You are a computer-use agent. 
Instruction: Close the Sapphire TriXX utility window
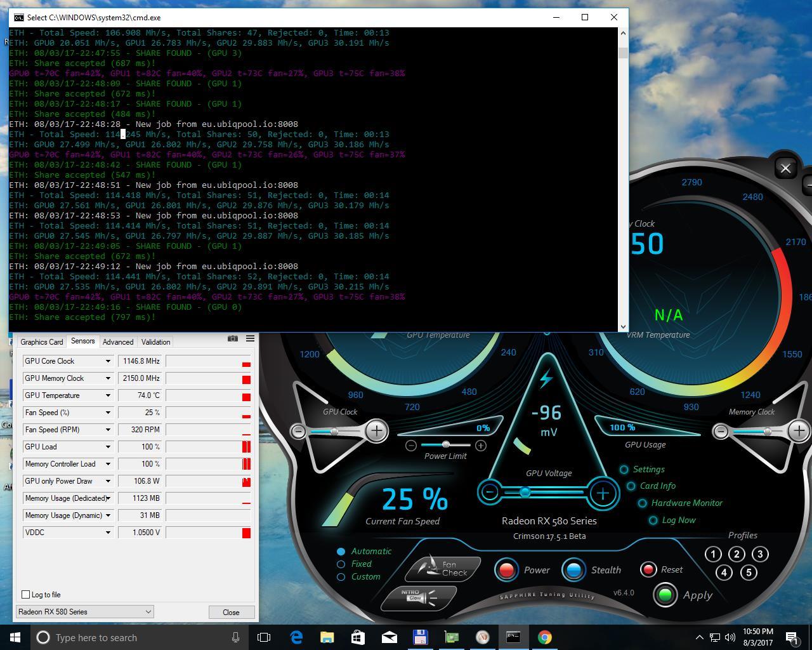785,168
